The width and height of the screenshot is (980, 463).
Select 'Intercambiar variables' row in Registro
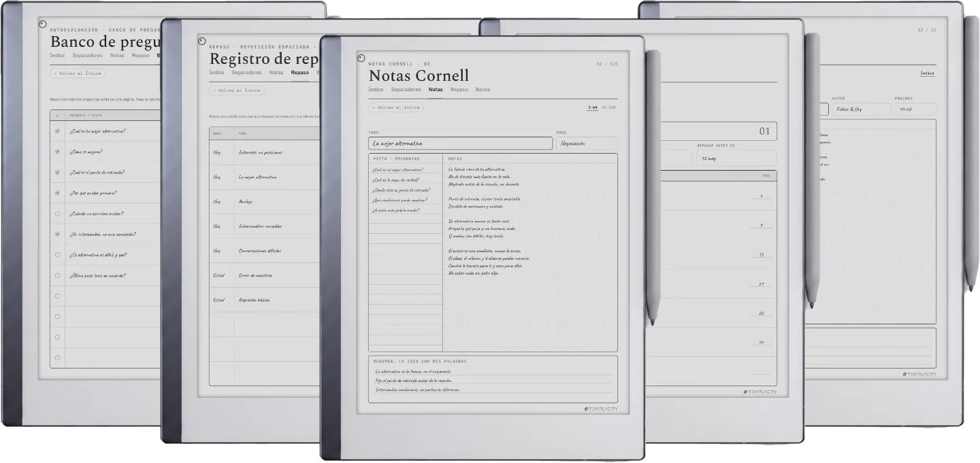[264, 226]
